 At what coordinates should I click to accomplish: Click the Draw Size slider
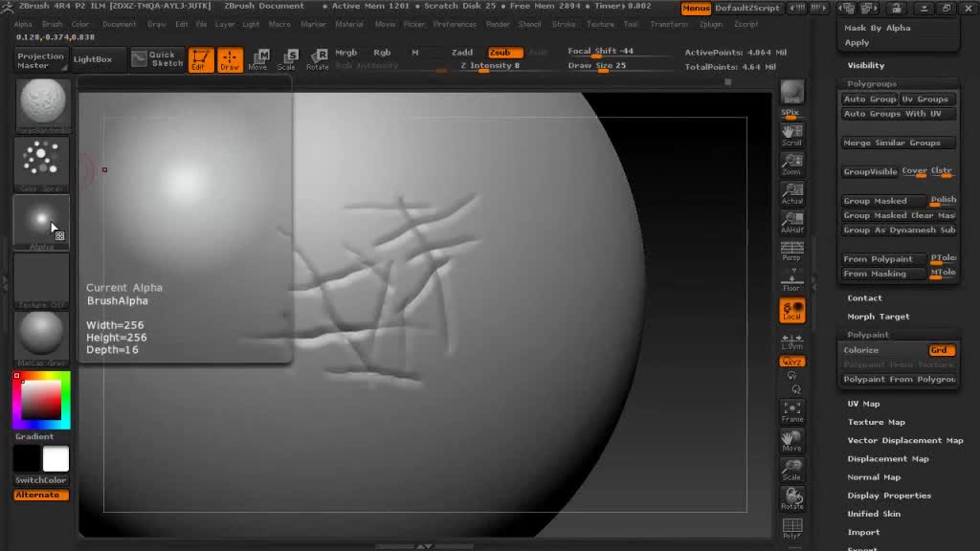[x=612, y=66]
